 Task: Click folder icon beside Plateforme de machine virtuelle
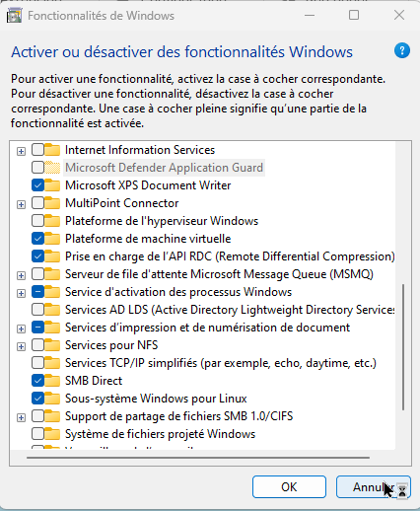coord(52,239)
